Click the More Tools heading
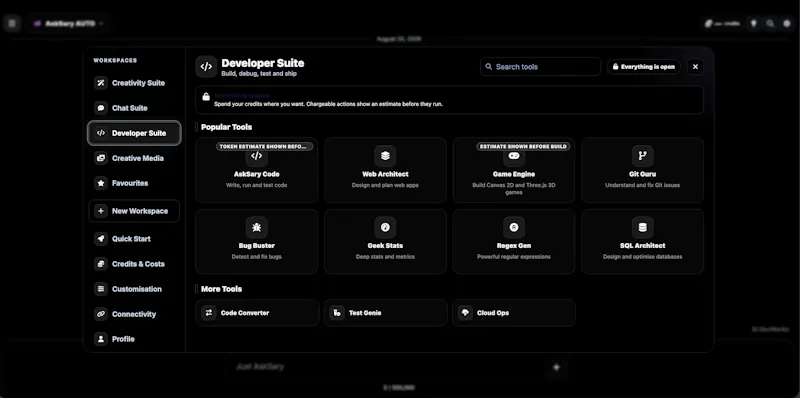 tap(221, 289)
